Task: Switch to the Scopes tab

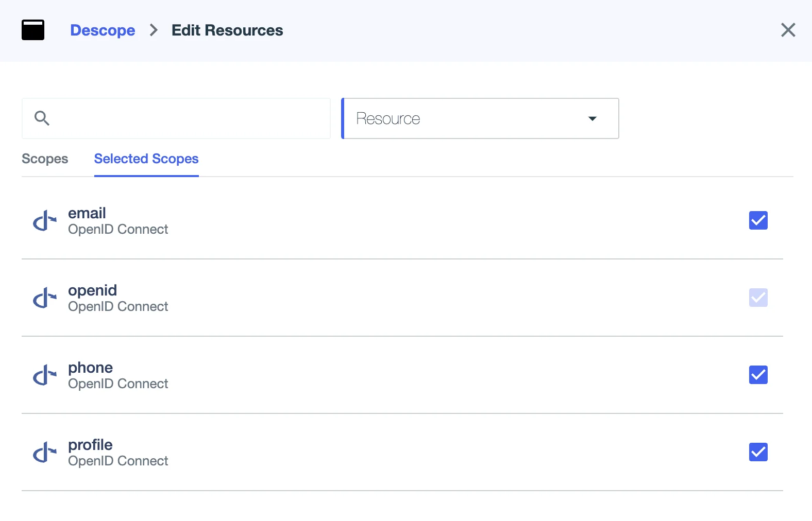Action: coord(45,159)
